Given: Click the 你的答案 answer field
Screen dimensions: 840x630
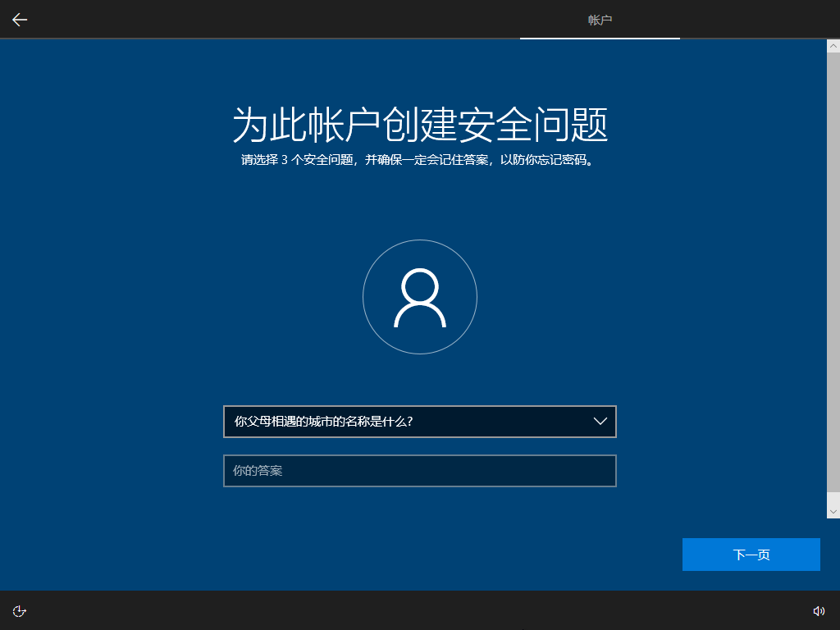Looking at the screenshot, I should click(419, 471).
